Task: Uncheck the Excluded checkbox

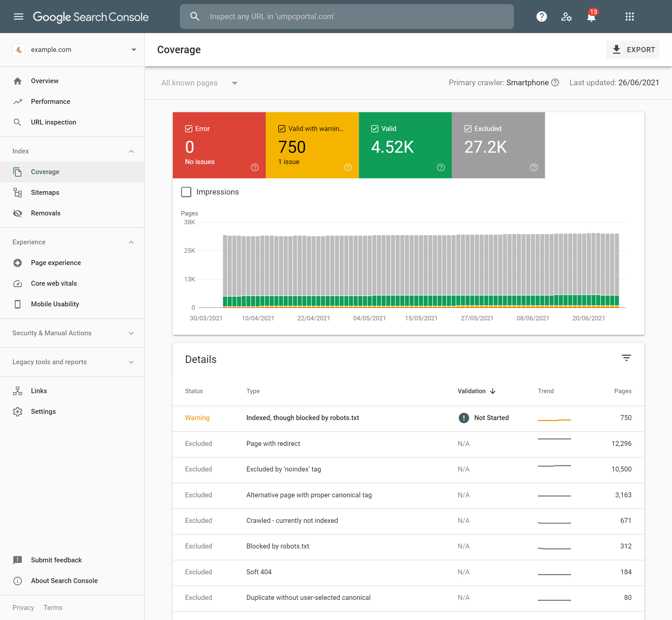Action: [468, 129]
